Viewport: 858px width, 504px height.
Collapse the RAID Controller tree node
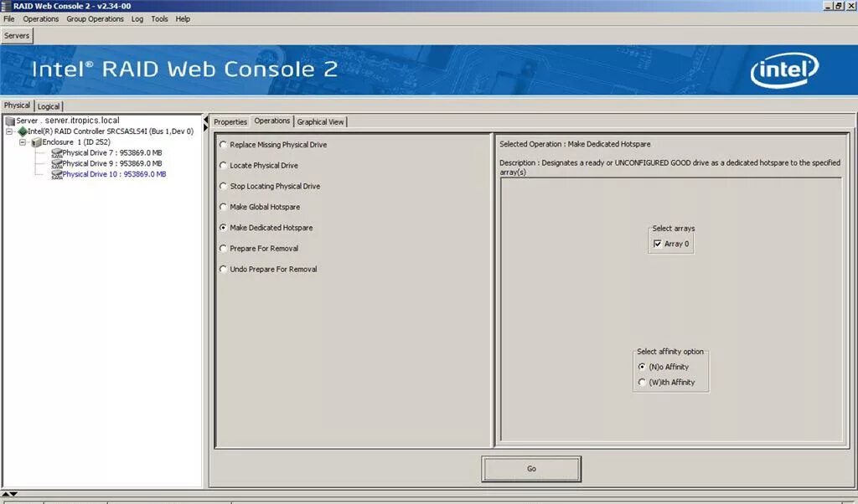[9, 131]
